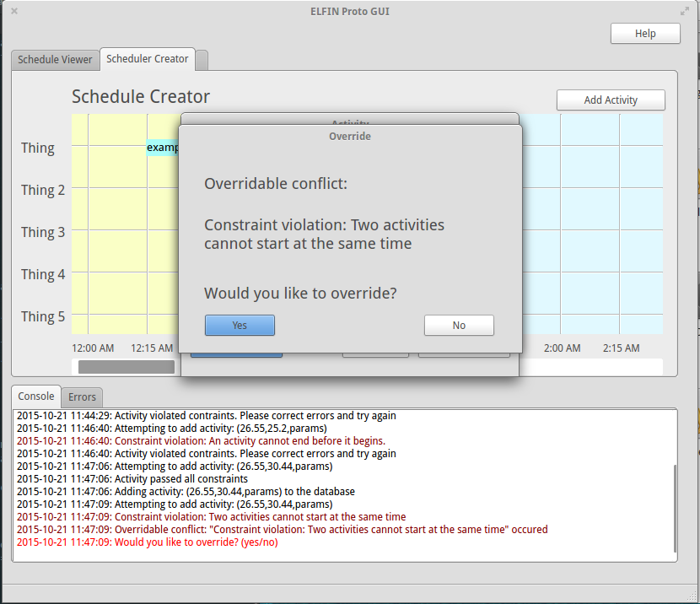
Task: Select the Console tab
Action: pos(36,396)
